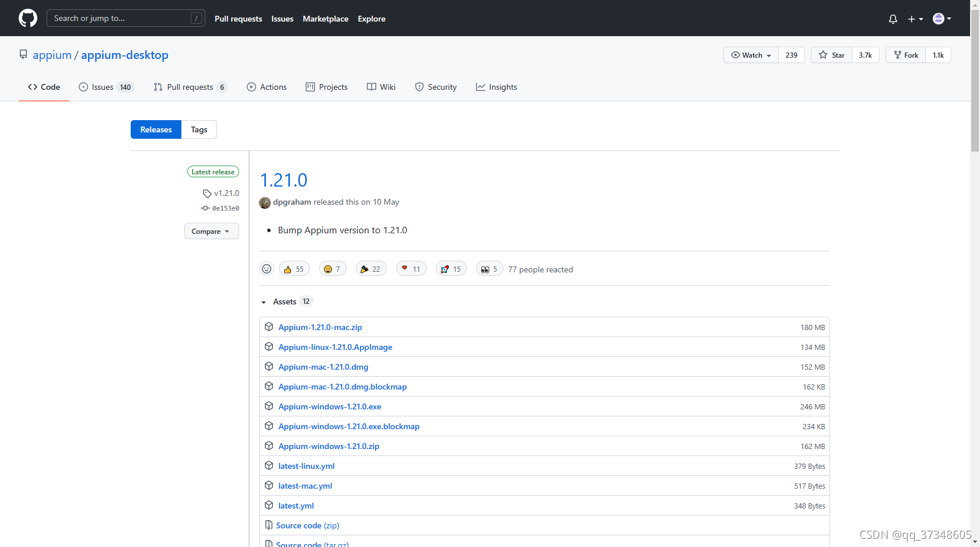
Task: Open the plus create-new menu
Action: click(915, 19)
